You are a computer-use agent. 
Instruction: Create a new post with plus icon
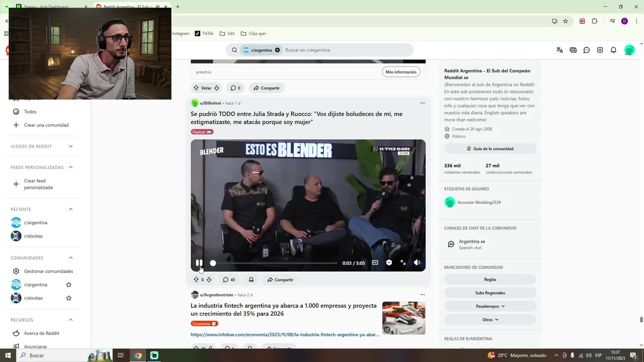[600, 50]
